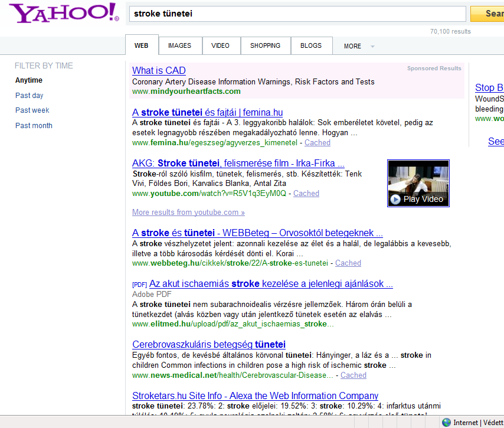Open PDF result 'Az akut ischaemiás stroke kezelése'
The image size is (504, 428).
coord(271,283)
